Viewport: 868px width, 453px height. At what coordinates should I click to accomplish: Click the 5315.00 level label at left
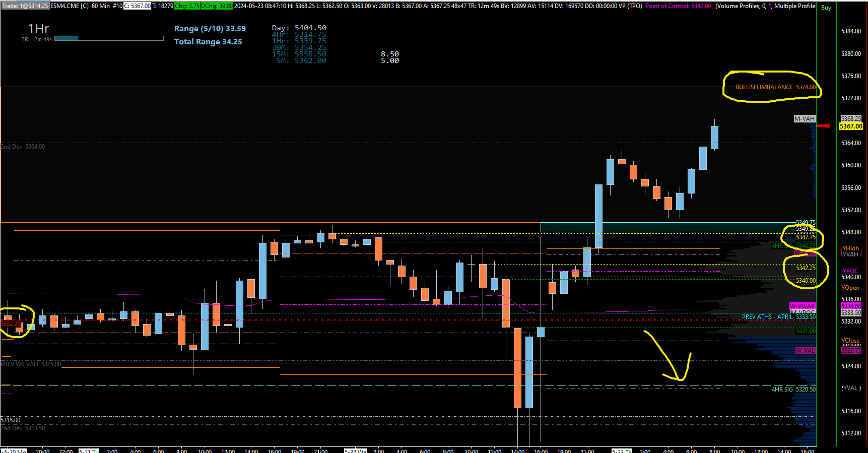pos(11,420)
